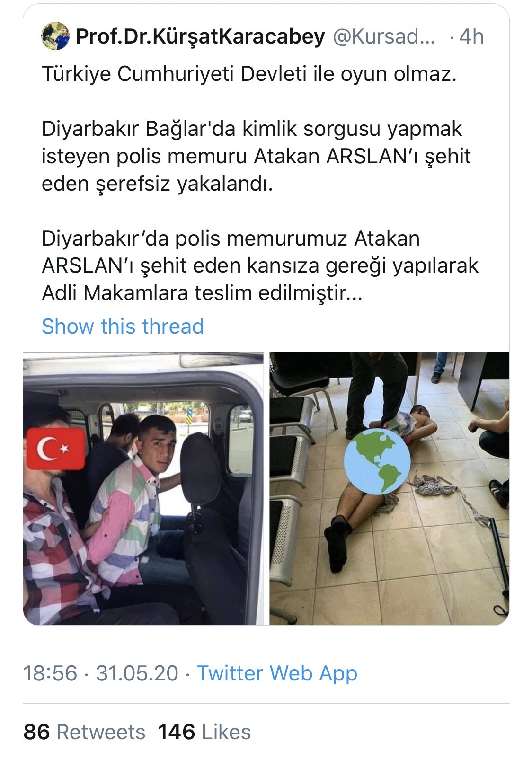
Task: Click the 4h tweet timestamp
Action: 471,36
